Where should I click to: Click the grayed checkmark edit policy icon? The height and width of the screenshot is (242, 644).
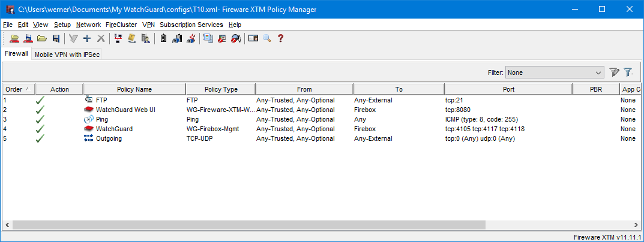(x=73, y=38)
